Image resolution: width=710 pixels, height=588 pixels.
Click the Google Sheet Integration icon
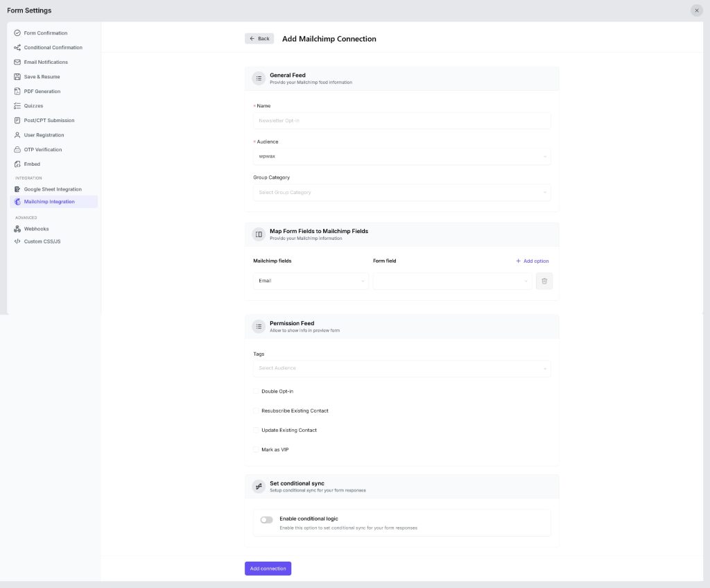(x=17, y=189)
